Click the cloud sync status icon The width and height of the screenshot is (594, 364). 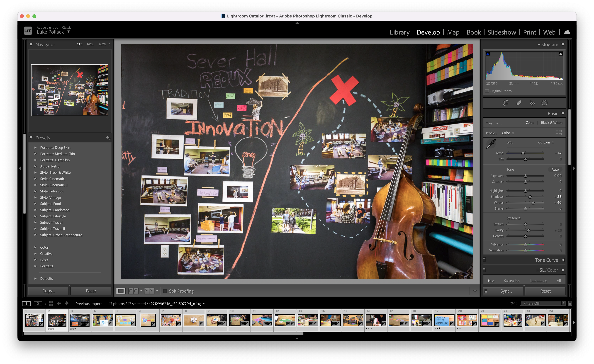(x=567, y=32)
